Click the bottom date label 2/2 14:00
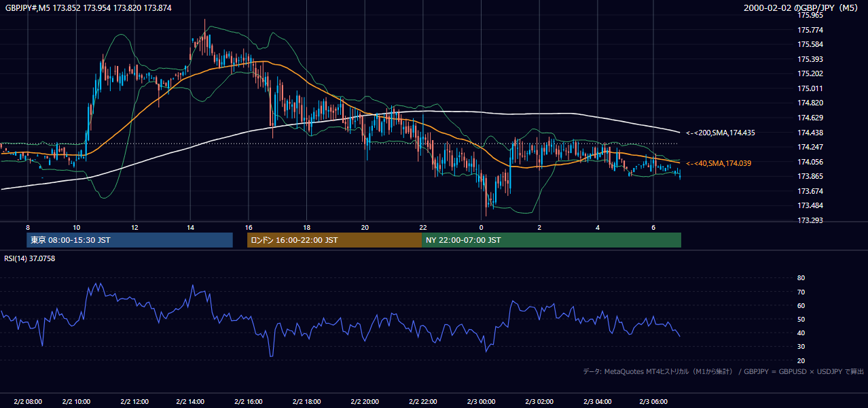 pos(190,401)
